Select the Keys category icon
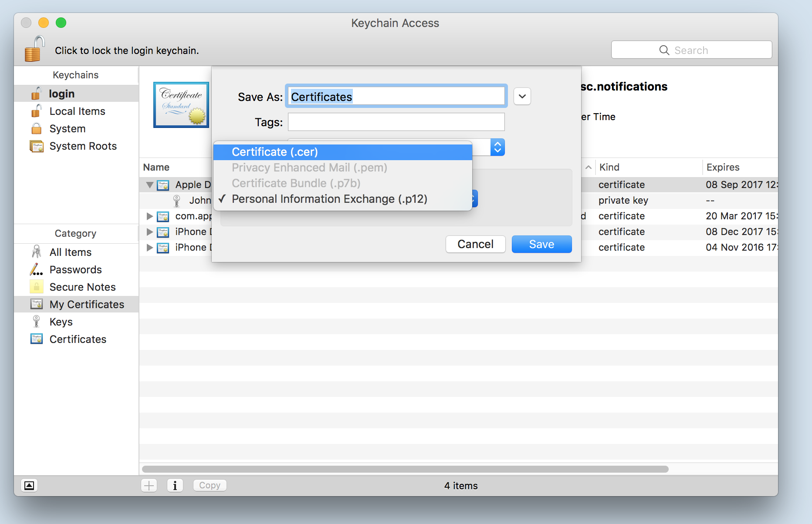Screen dimensions: 812x524 pyautogui.click(x=37, y=322)
